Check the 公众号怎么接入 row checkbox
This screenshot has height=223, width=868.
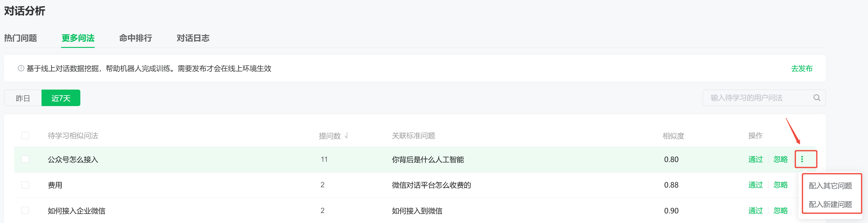(25, 159)
